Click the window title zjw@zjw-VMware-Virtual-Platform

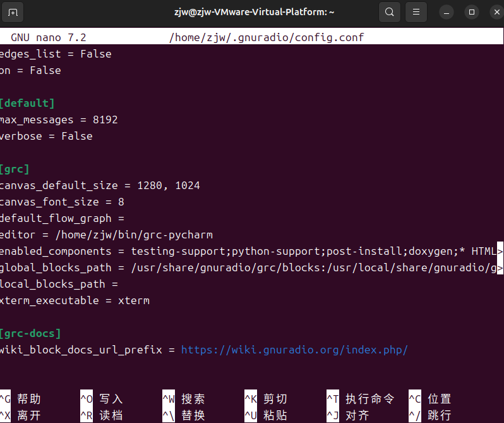pos(254,12)
